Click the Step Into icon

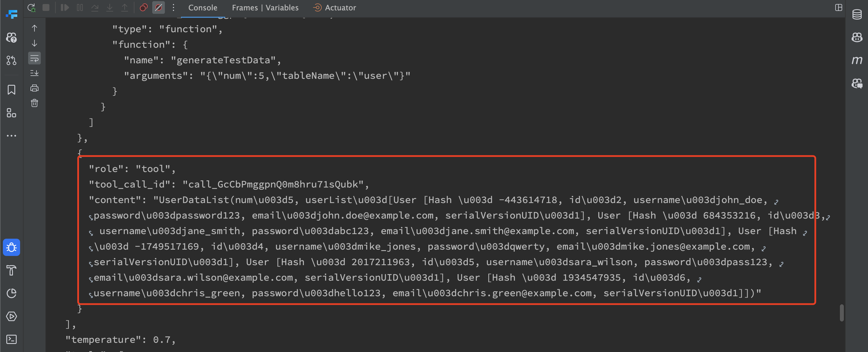pyautogui.click(x=110, y=7)
